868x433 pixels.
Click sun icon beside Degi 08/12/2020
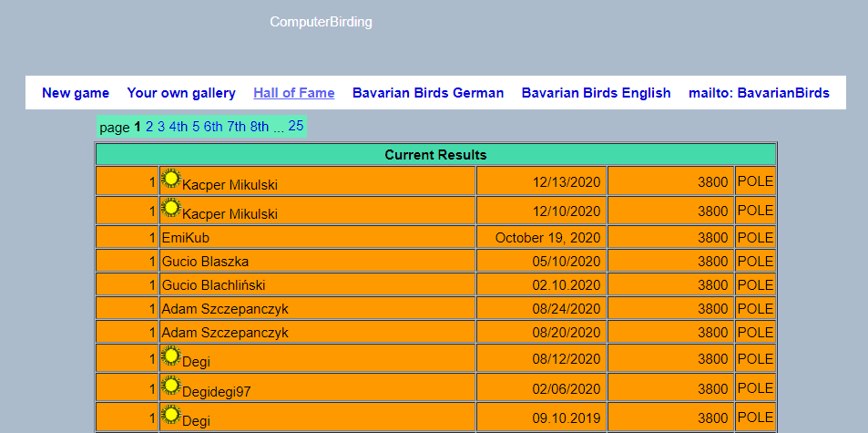(171, 356)
